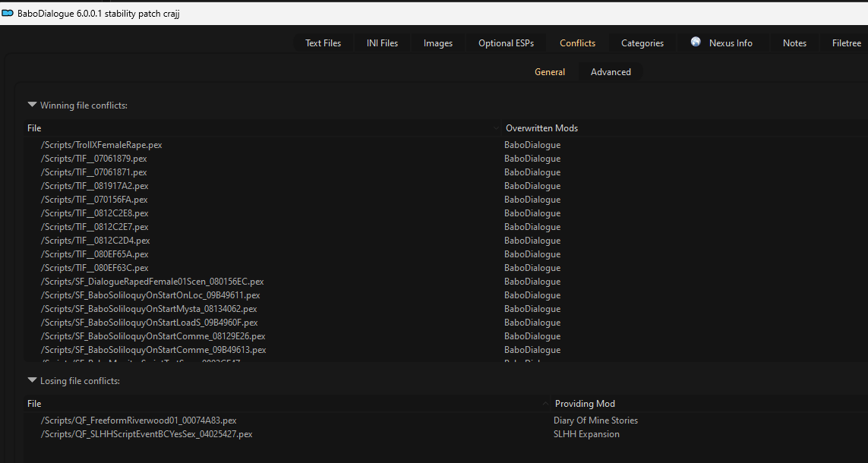Select SF_BaboSoliloquyOnStartLoadS_09B4960F.pex file
This screenshot has width=868, height=463.
[x=149, y=323]
